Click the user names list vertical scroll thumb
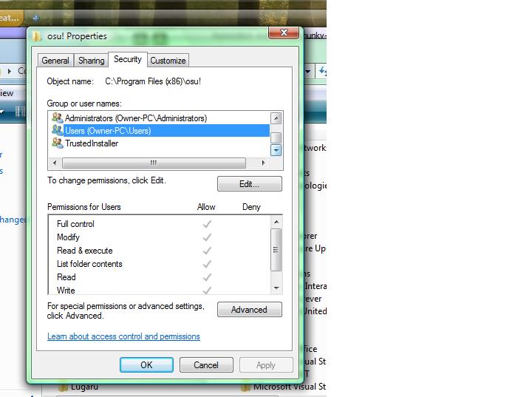This screenshot has height=397, width=532. (x=276, y=138)
